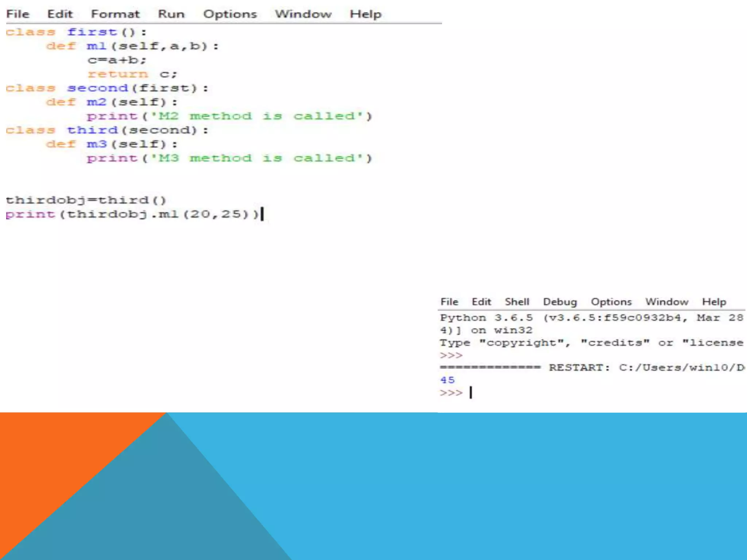Open the editor Window menu
This screenshot has width=747, height=560.
point(303,14)
